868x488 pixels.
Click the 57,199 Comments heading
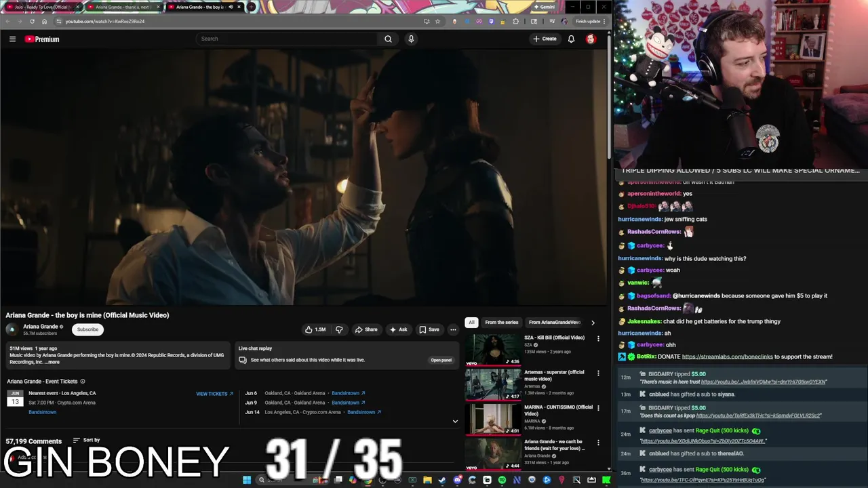34,441
